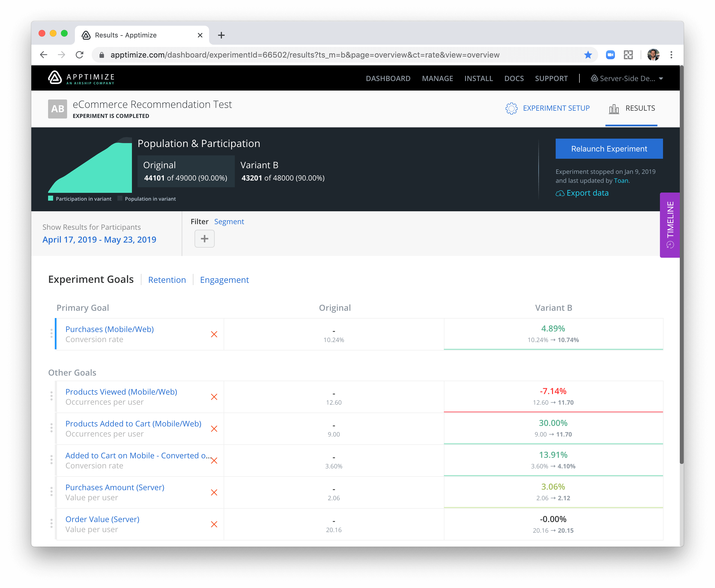This screenshot has width=715, height=588.
Task: Expand the Server-Side De... account dropdown
Action: 627,79
